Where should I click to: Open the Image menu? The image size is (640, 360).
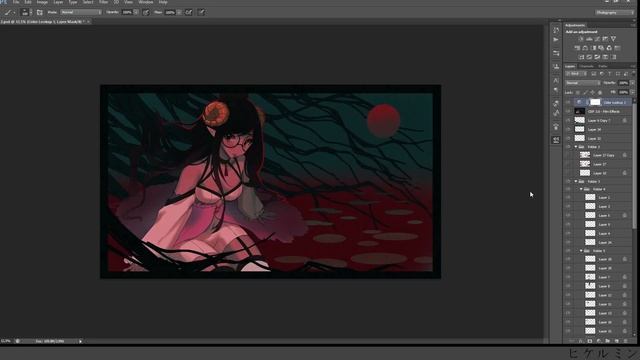42,2
